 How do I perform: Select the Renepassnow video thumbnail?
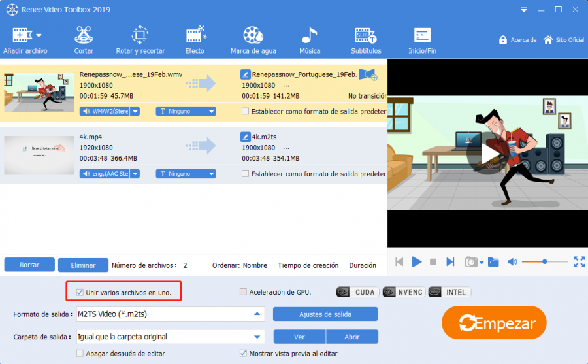pyautogui.click(x=39, y=93)
